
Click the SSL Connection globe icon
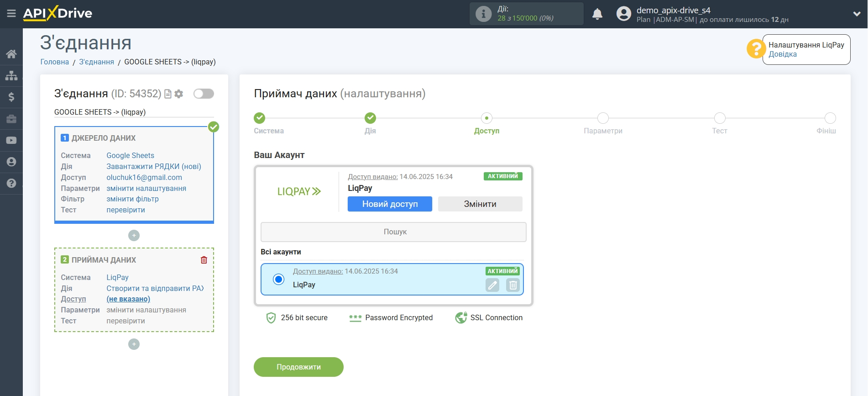point(461,318)
